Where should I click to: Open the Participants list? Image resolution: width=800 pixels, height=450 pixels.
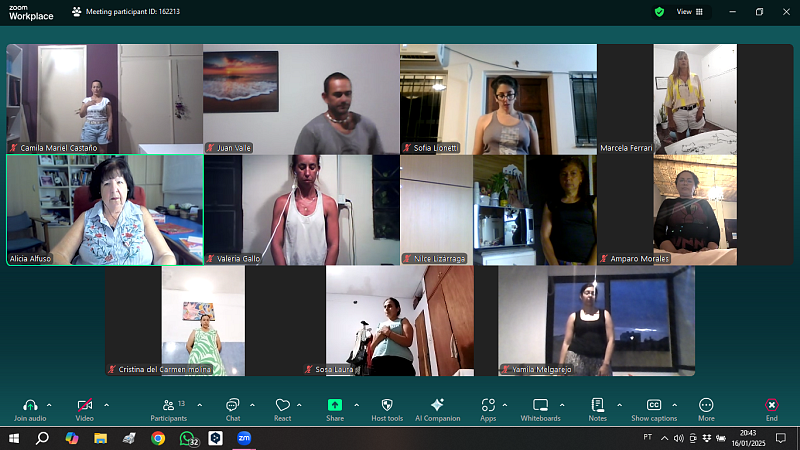coord(167,405)
